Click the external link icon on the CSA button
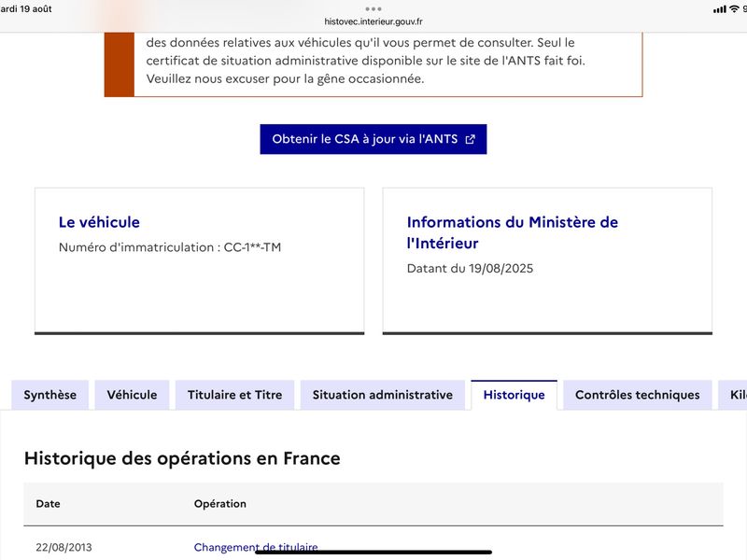This screenshot has height=560, width=747. click(x=471, y=139)
